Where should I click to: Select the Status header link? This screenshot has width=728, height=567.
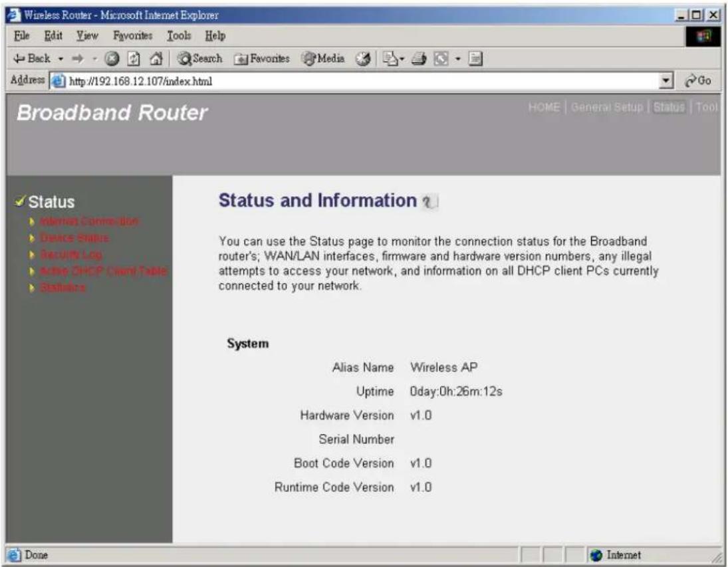[x=669, y=107]
